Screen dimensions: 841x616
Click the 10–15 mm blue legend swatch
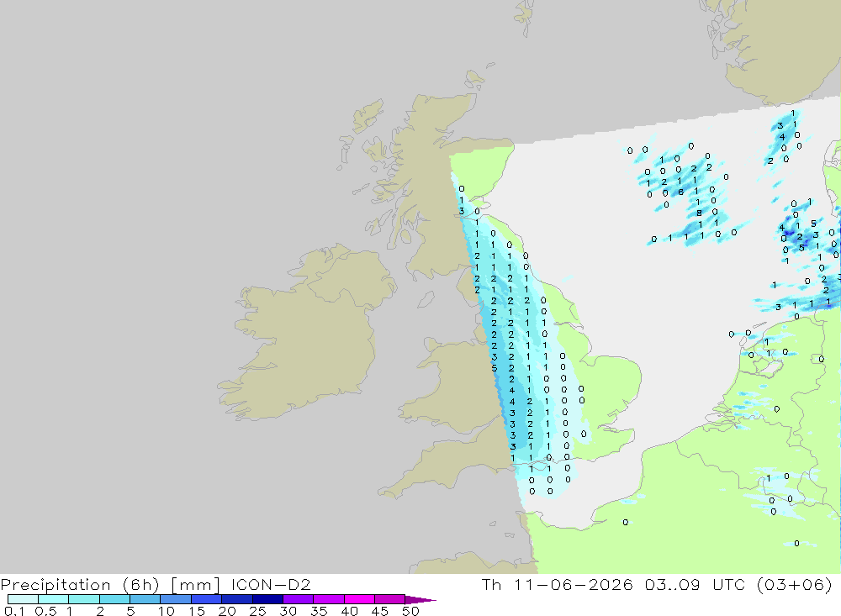[x=176, y=599]
